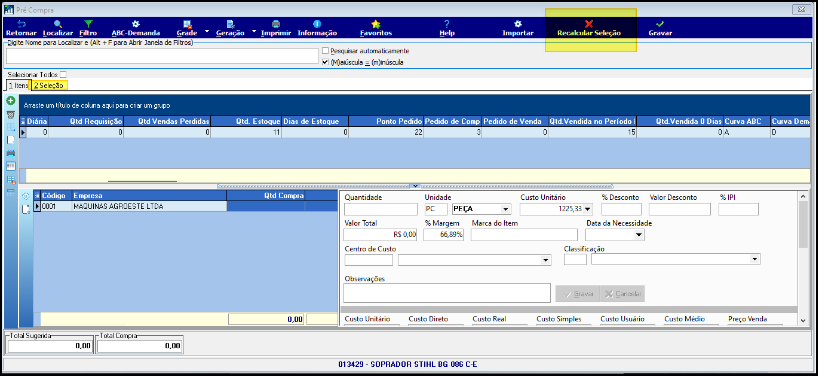Open the Localizar search tool
The height and width of the screenshot is (376, 818).
point(57,28)
